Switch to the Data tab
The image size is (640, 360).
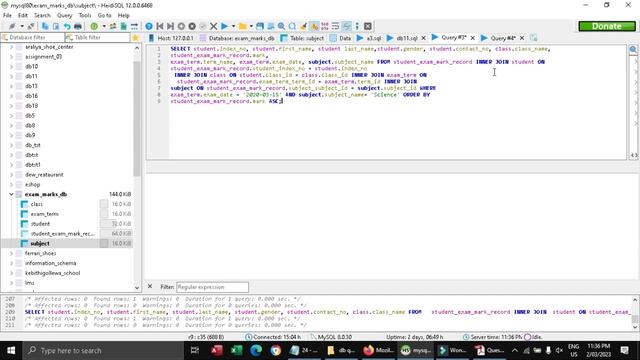point(341,38)
